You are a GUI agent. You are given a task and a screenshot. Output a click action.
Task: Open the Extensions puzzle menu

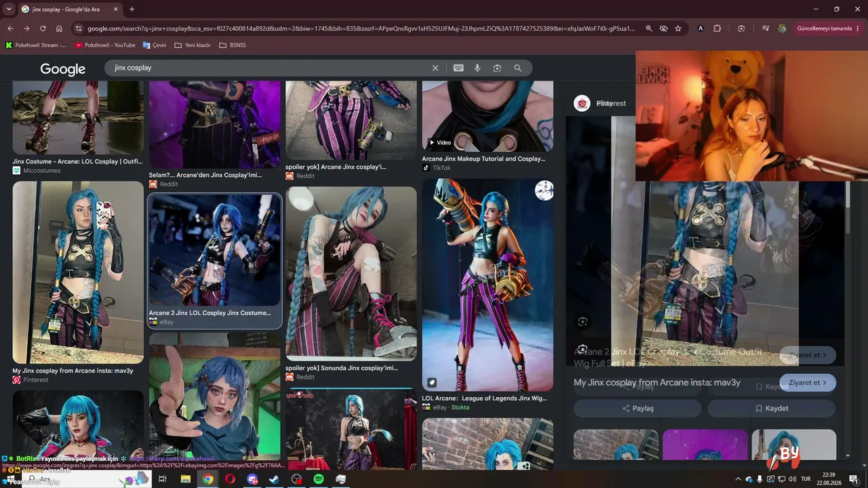click(x=717, y=28)
